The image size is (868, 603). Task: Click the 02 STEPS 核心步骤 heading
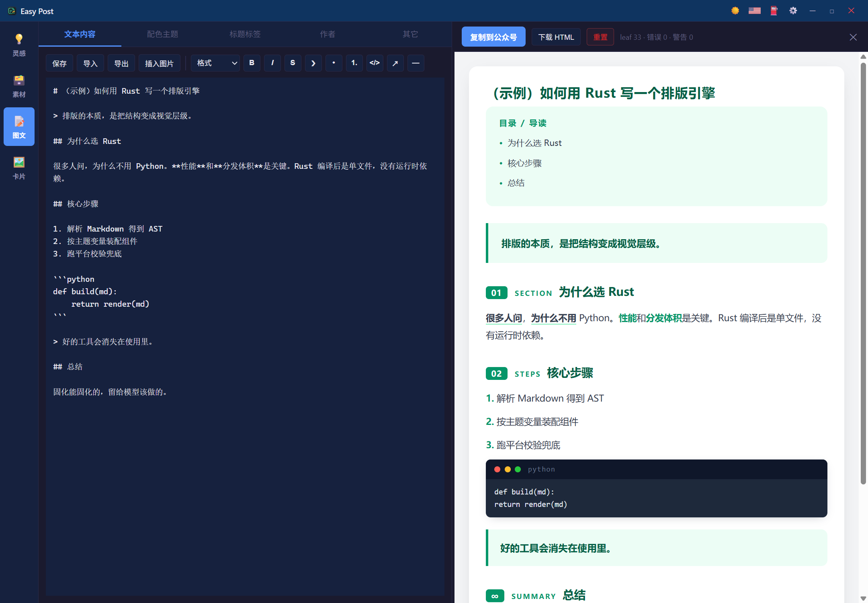(x=540, y=373)
